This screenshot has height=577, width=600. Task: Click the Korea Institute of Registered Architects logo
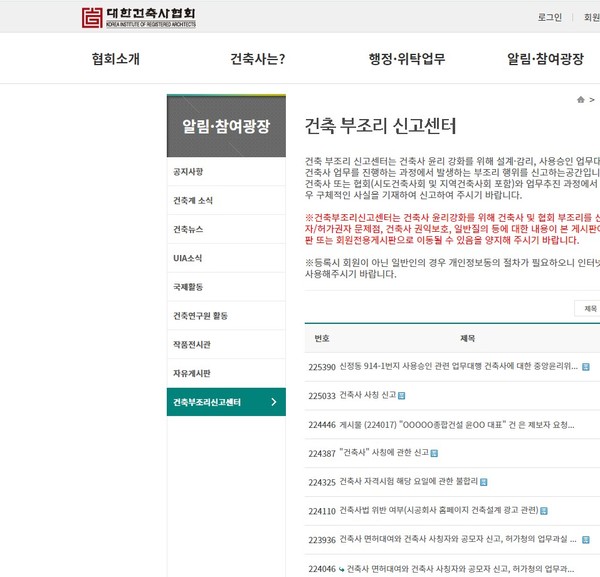pyautogui.click(x=139, y=18)
